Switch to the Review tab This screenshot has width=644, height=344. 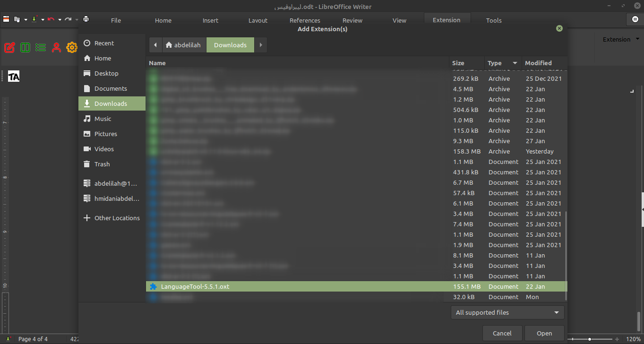352,20
